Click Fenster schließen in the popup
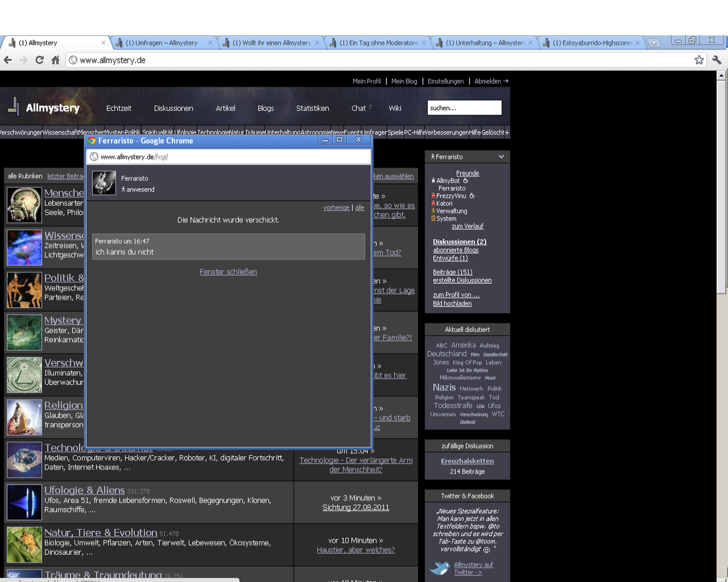 pos(228,272)
